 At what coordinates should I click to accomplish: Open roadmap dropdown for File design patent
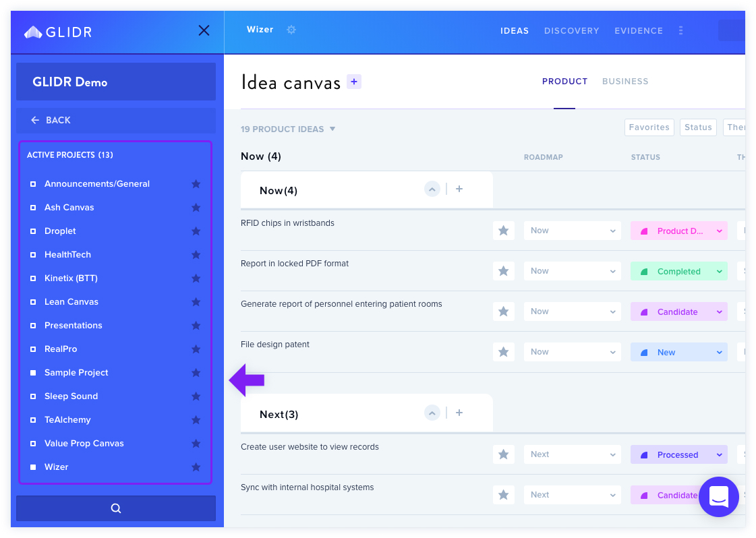(573, 352)
